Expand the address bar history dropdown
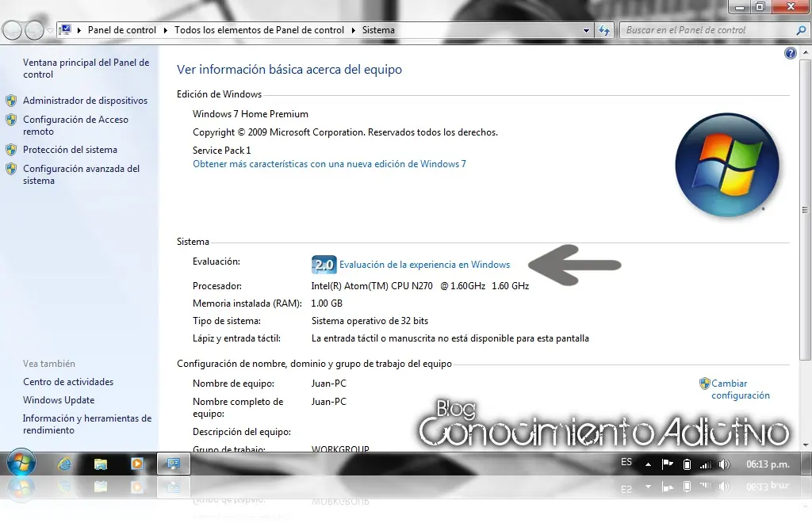 (586, 31)
